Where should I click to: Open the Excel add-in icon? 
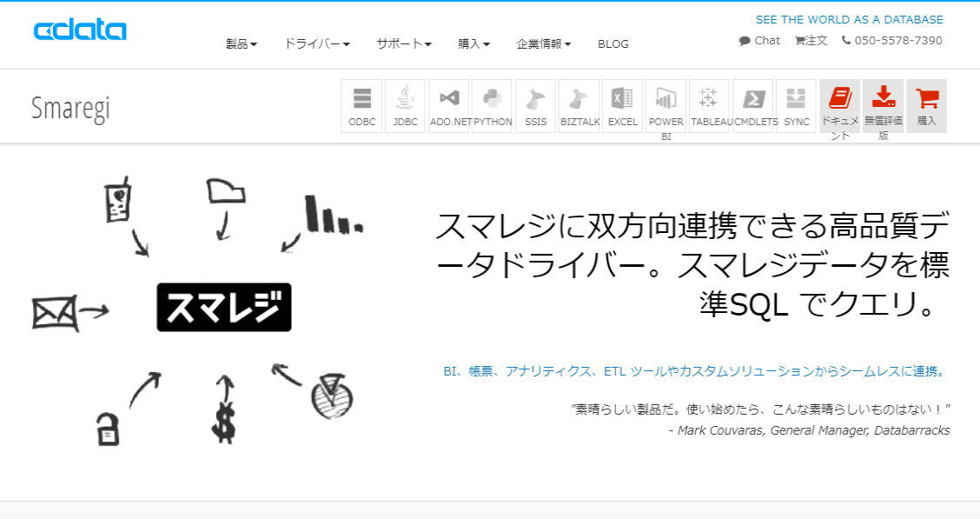623,106
